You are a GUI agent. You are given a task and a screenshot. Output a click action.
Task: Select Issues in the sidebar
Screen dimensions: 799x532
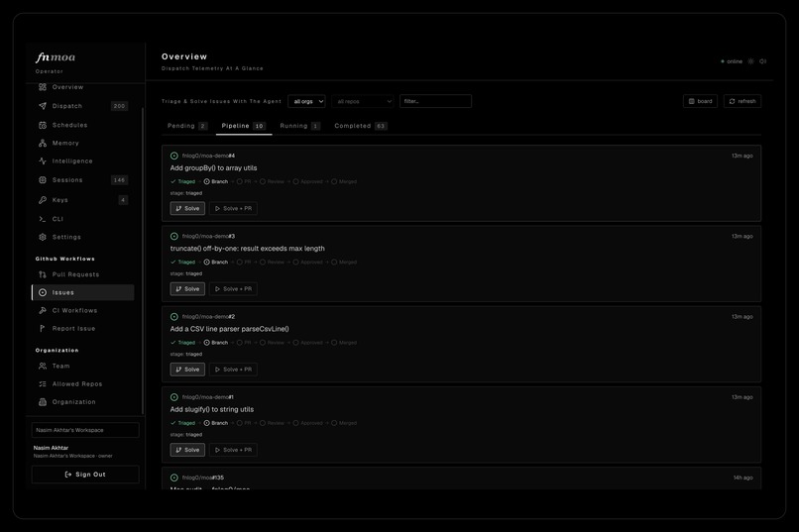click(82, 292)
